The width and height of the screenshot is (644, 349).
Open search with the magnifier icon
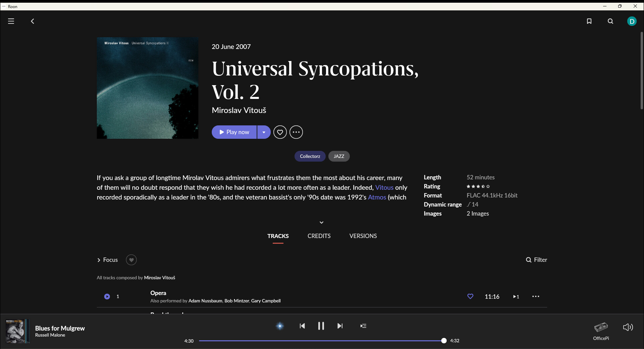pyautogui.click(x=610, y=21)
